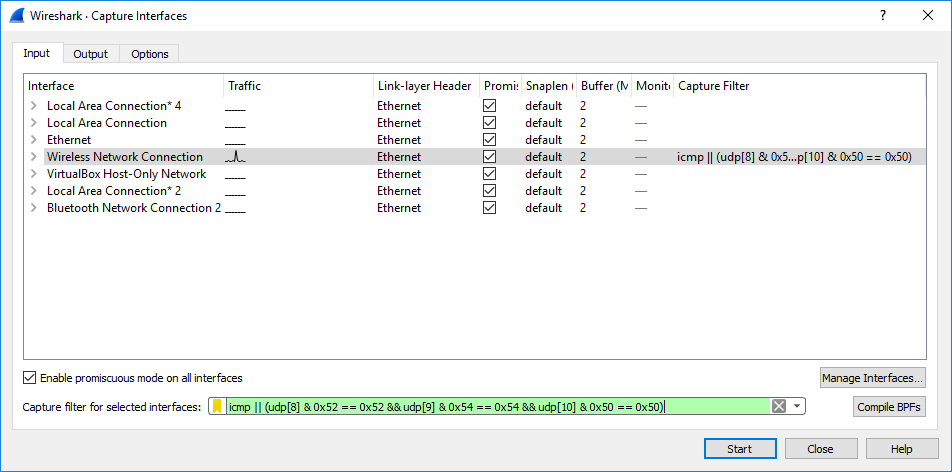This screenshot has width=952, height=472.
Task: Click snaplen default cell for Ethernet row
Action: pyautogui.click(x=543, y=140)
